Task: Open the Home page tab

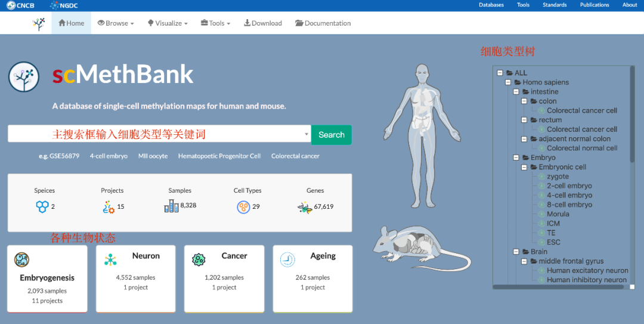Action: pos(72,23)
